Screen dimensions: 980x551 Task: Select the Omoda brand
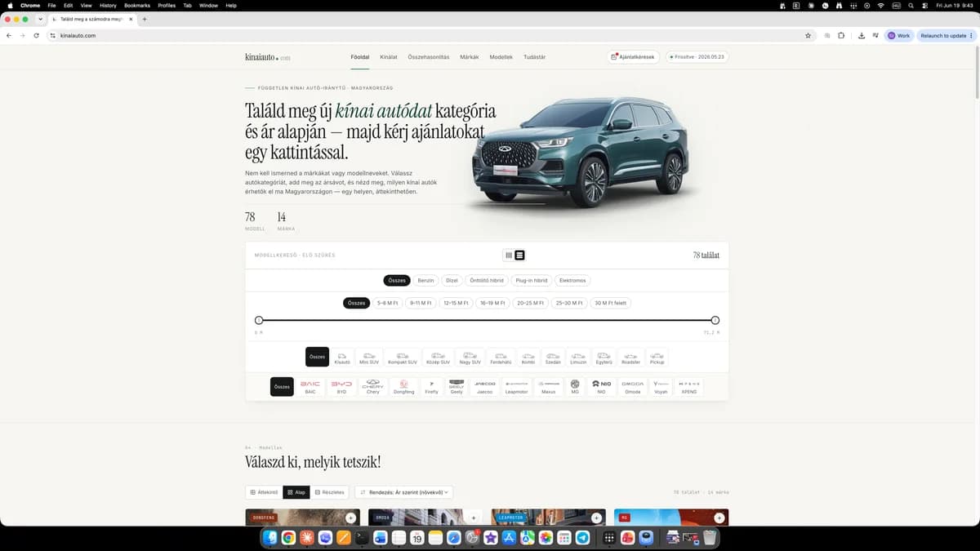pos(632,387)
